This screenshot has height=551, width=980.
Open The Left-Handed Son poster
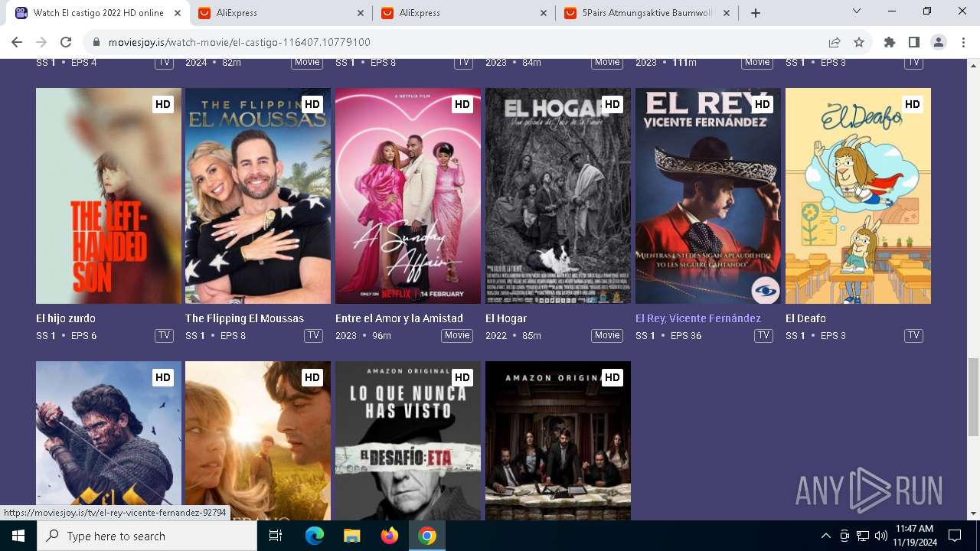pos(109,196)
